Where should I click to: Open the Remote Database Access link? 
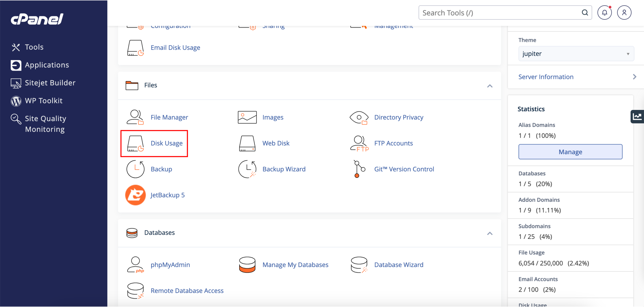tap(187, 291)
